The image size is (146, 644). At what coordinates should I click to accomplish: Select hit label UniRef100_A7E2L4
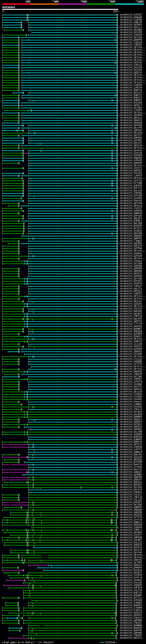(x=131, y=65)
